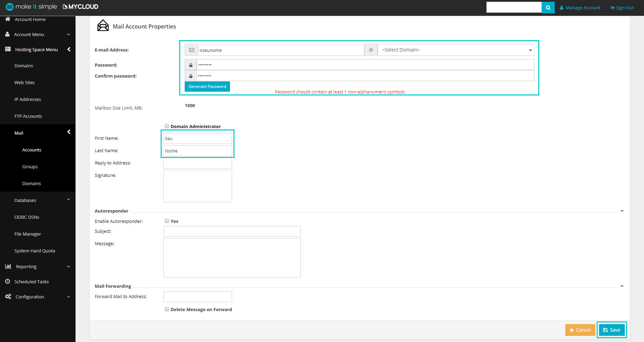
Task: Expand the Databases submenu chevron
Action: coord(68,199)
